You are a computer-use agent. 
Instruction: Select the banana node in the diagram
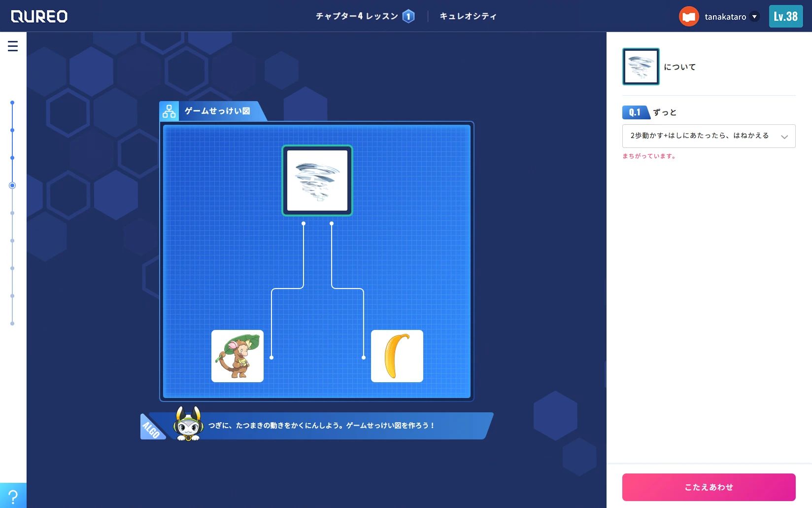[x=397, y=356]
